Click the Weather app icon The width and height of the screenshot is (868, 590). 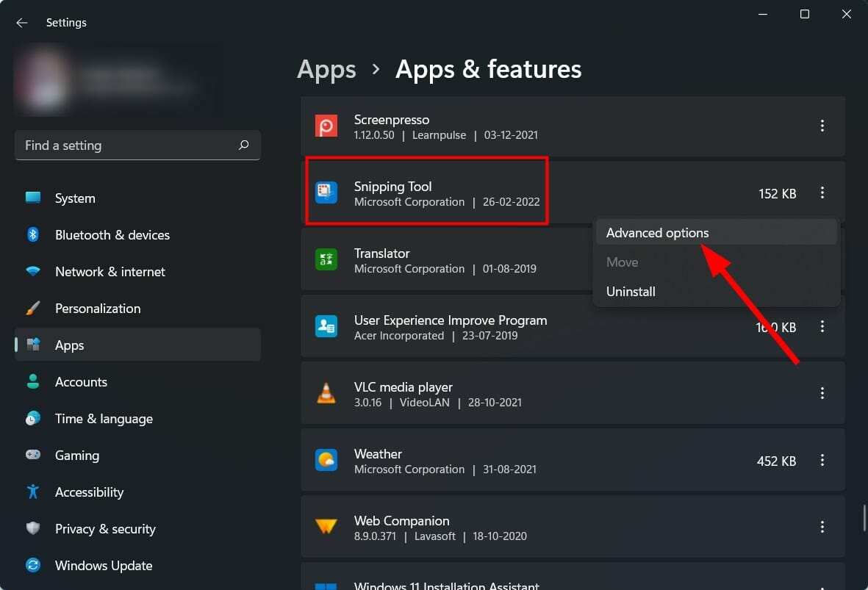[x=326, y=460]
